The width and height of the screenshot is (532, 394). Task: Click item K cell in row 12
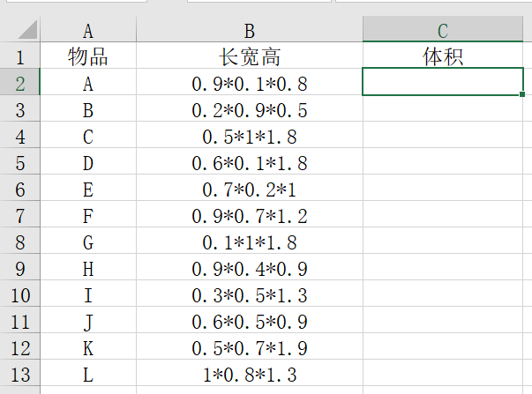tap(88, 346)
